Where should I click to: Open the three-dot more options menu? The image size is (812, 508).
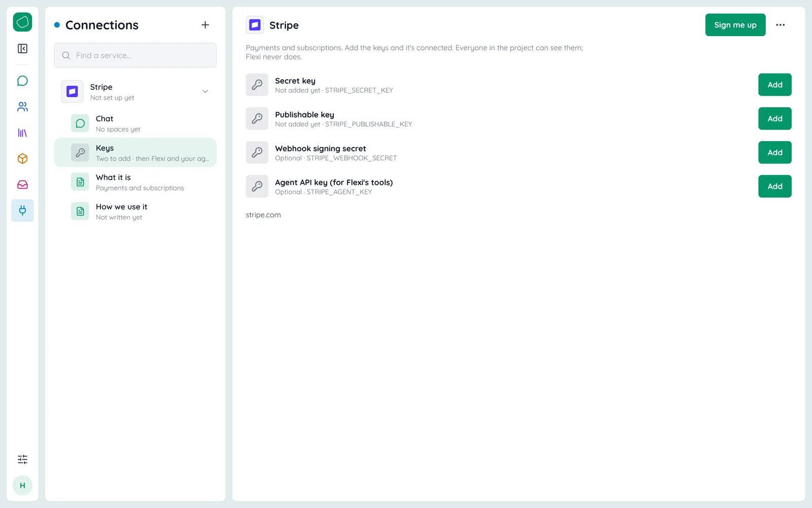(x=780, y=25)
